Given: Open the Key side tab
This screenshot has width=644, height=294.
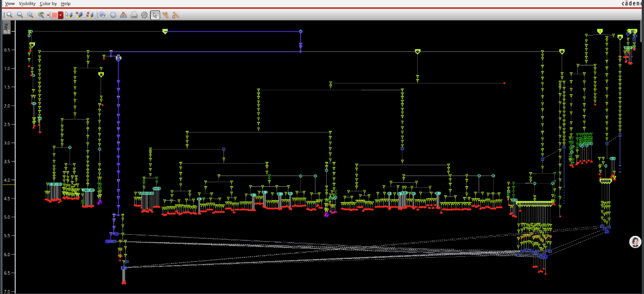Looking at the screenshot, I should tap(6, 27).
